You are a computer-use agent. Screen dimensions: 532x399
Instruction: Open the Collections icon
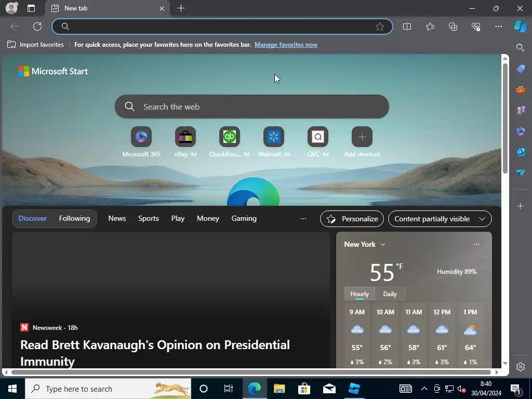(x=453, y=26)
